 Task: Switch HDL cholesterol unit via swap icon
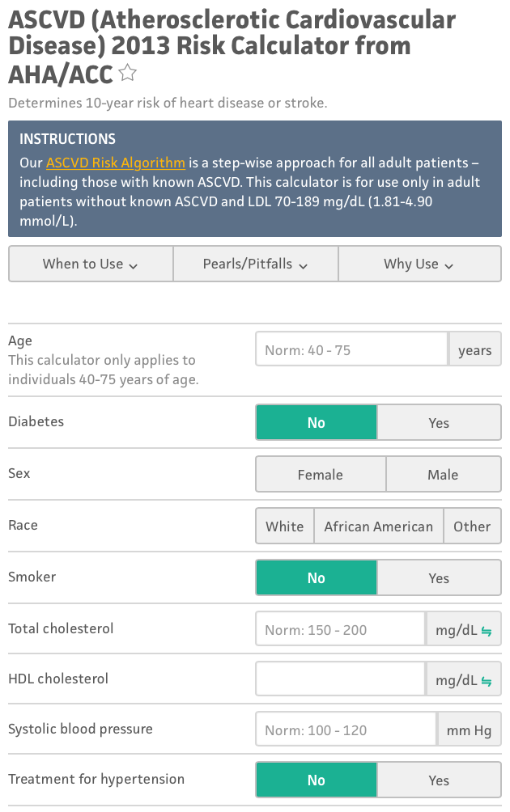coord(487,680)
